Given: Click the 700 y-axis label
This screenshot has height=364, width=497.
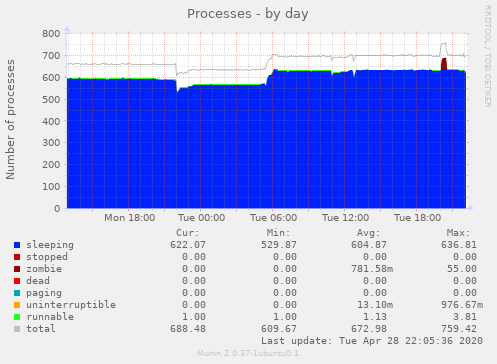Looking at the screenshot, I should click(51, 56).
